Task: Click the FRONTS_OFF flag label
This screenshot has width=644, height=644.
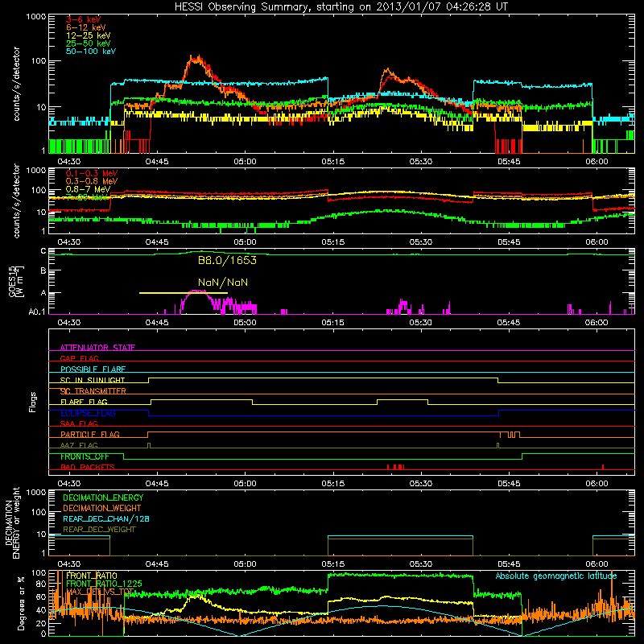Action: 85,456
